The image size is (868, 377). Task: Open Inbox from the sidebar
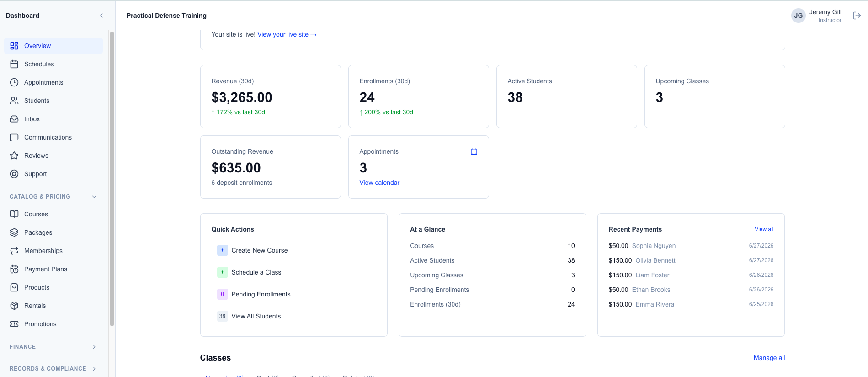coord(53,119)
